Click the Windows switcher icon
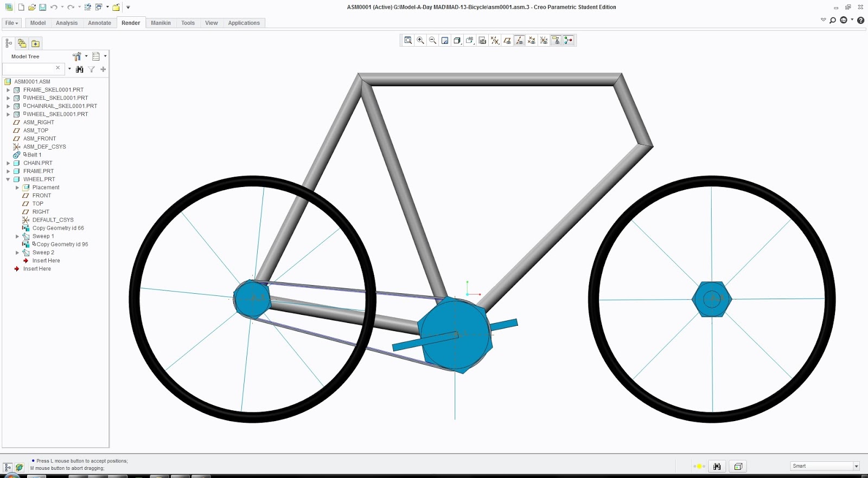 click(x=99, y=7)
